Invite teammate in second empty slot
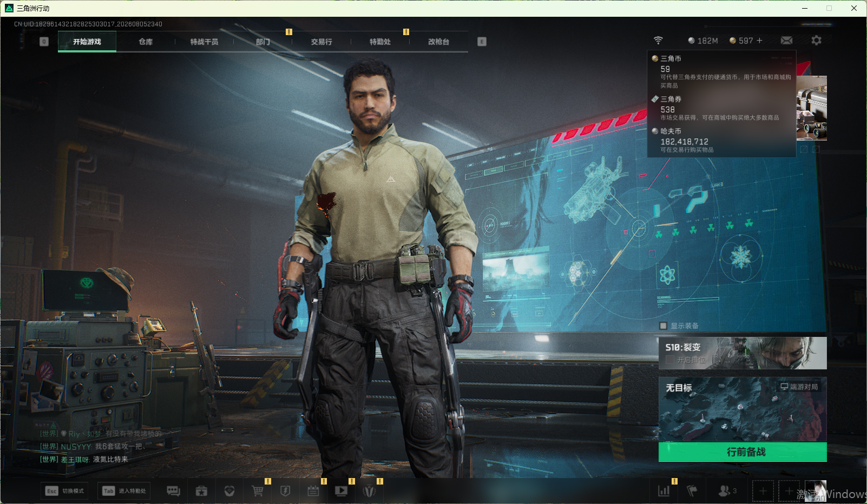The width and height of the screenshot is (867, 504). pyautogui.click(x=789, y=491)
